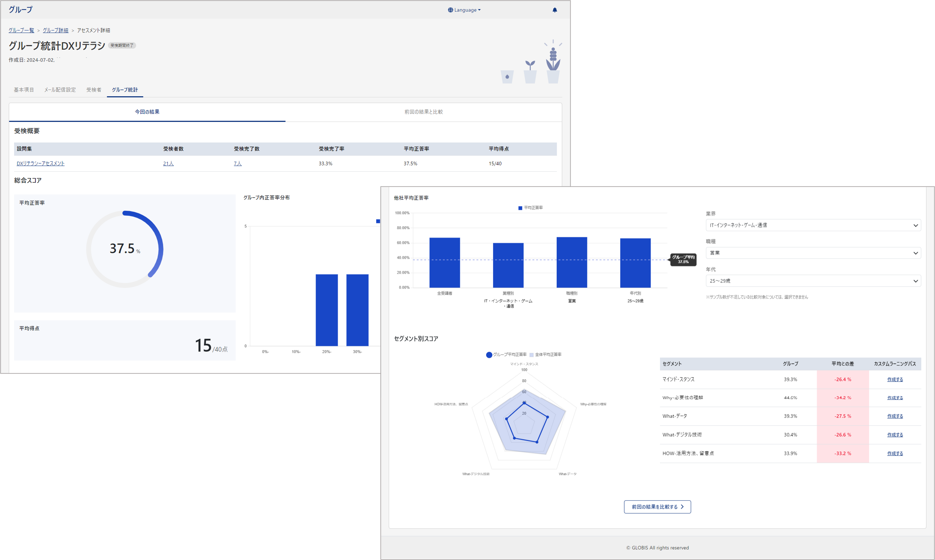Open the 業界 dropdown
The width and height of the screenshot is (935, 560).
click(x=813, y=225)
